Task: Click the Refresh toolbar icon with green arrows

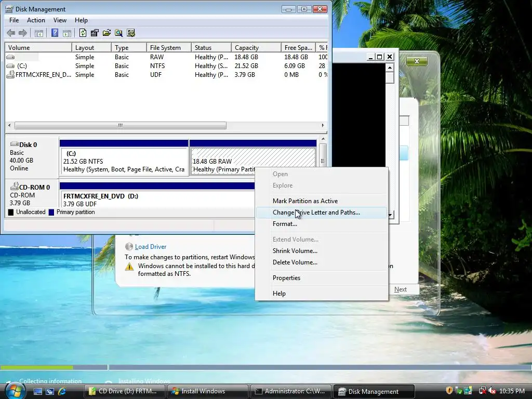Action: click(83, 33)
